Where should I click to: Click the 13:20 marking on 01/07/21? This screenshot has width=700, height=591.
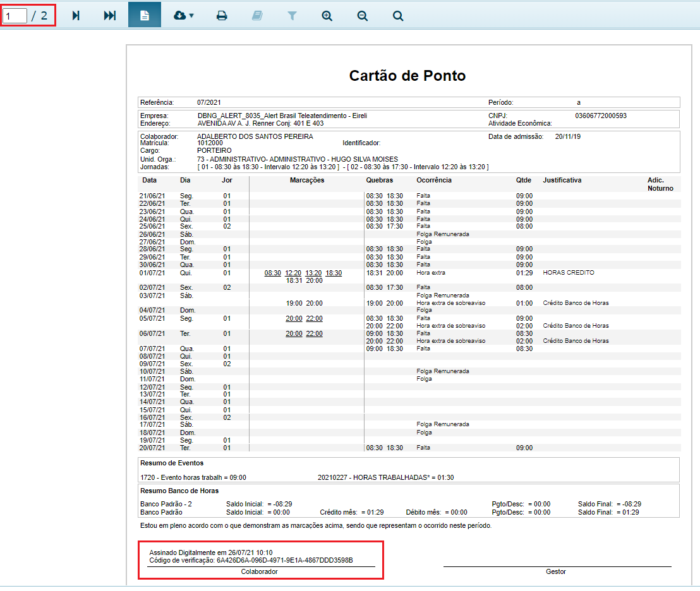[313, 273]
